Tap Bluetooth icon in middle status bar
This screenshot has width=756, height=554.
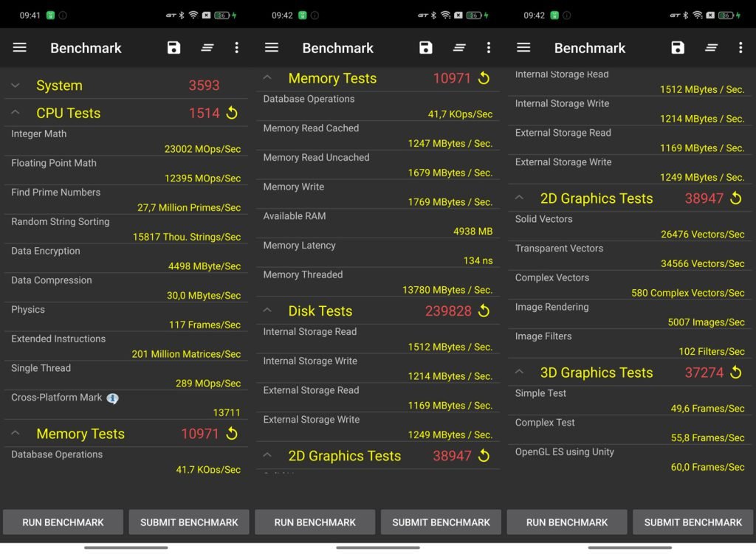tap(433, 15)
